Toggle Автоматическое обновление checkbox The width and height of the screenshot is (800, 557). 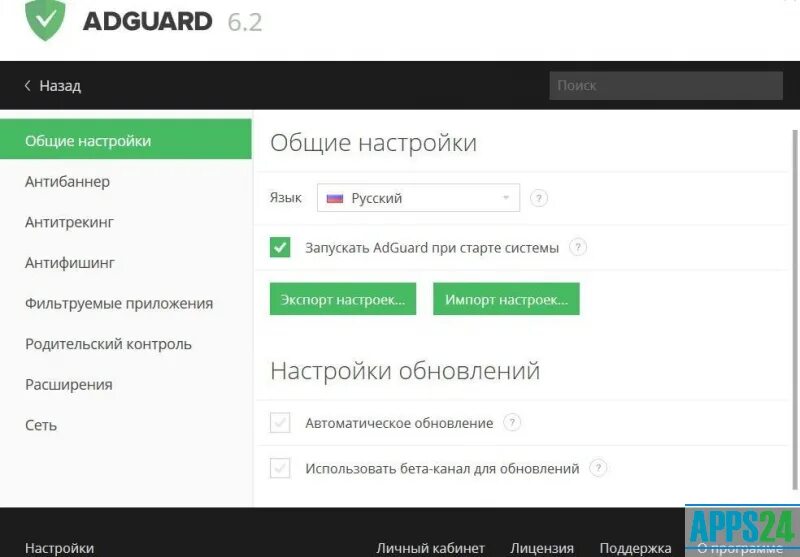tap(280, 422)
